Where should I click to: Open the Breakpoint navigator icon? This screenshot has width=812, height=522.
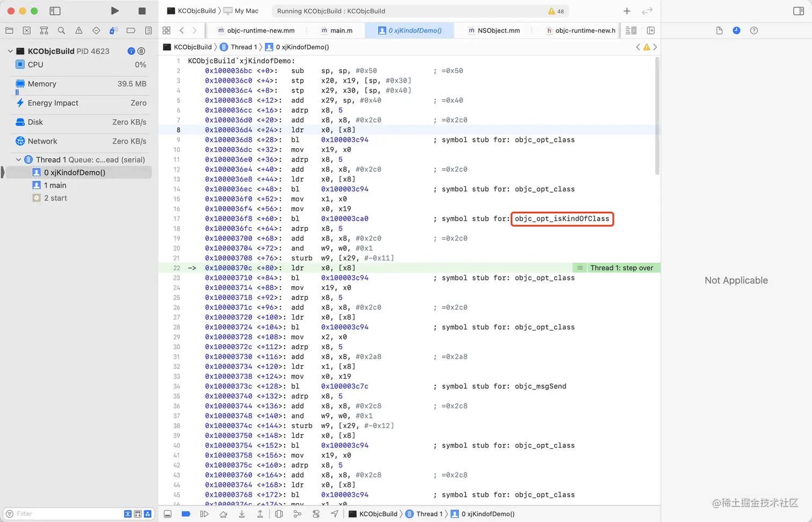pos(130,31)
